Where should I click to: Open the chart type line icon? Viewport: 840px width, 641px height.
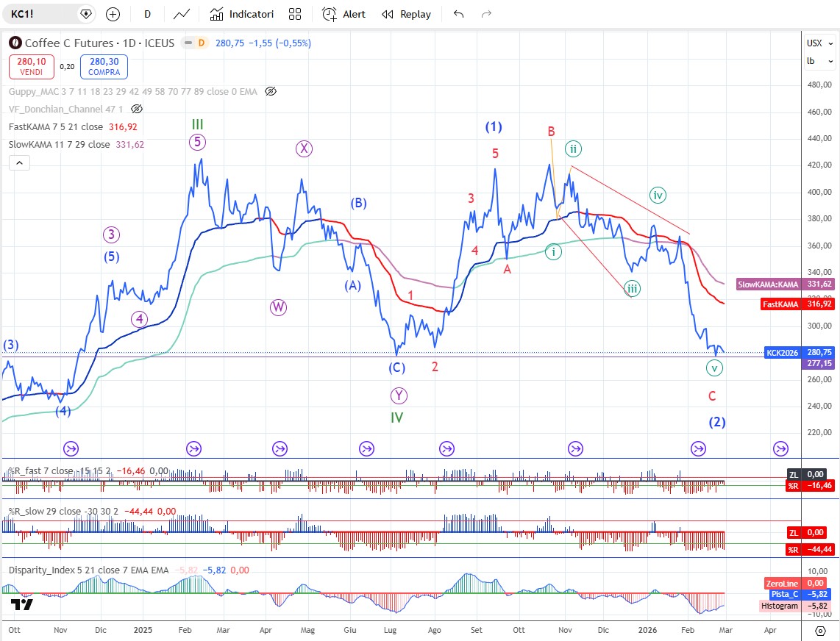(182, 14)
